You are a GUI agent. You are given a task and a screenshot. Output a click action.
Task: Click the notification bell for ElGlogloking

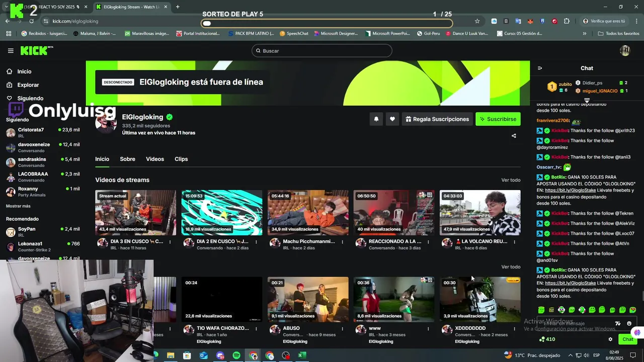tap(376, 119)
